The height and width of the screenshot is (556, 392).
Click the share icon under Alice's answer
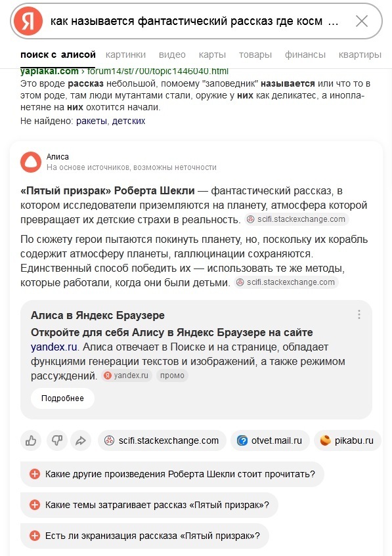click(x=81, y=440)
